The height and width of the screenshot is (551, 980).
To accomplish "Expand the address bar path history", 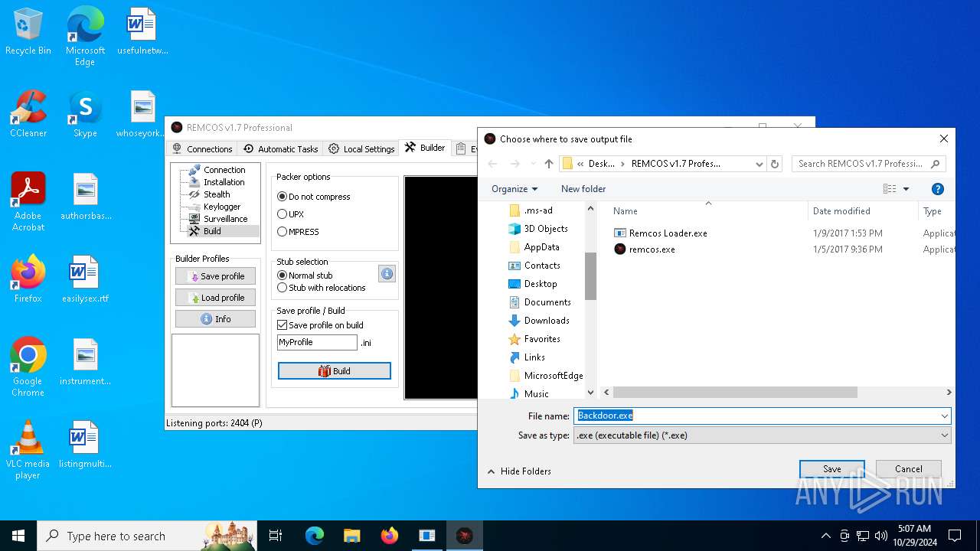I will pyautogui.click(x=759, y=164).
